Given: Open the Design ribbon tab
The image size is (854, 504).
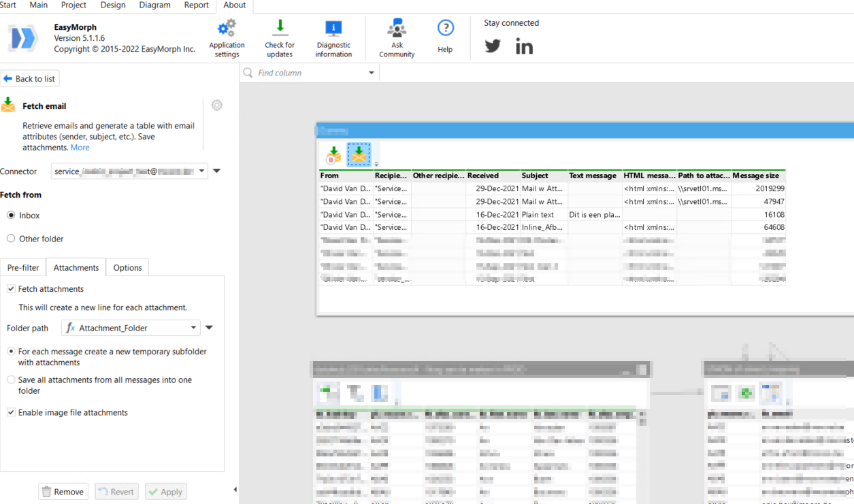Looking at the screenshot, I should [x=113, y=5].
